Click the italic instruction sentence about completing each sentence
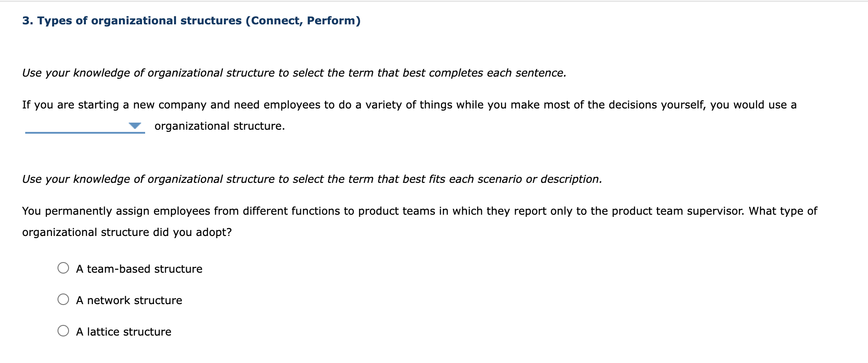The width and height of the screenshot is (868, 363). click(294, 73)
